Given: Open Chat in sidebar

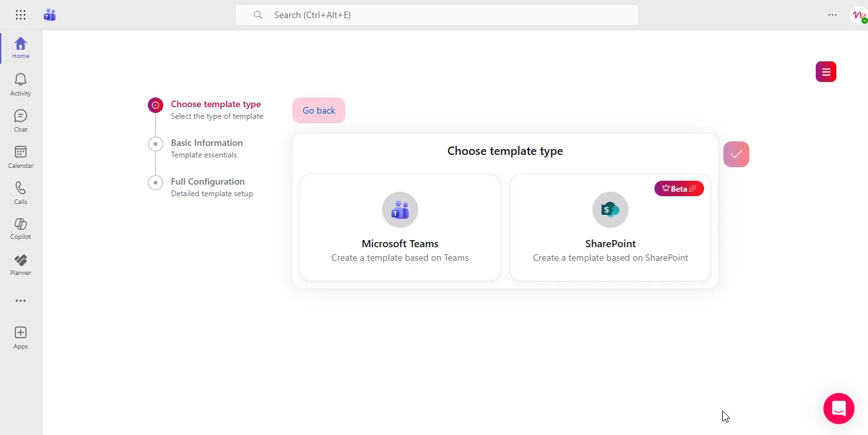Looking at the screenshot, I should pyautogui.click(x=21, y=121).
